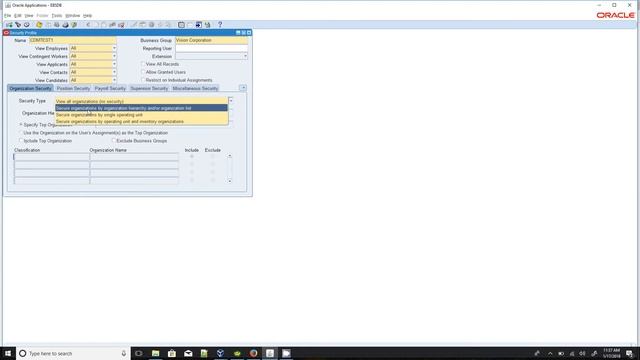Screen dimensions: 640x360
Task: Open the View Employees dropdown
Action: point(114,48)
